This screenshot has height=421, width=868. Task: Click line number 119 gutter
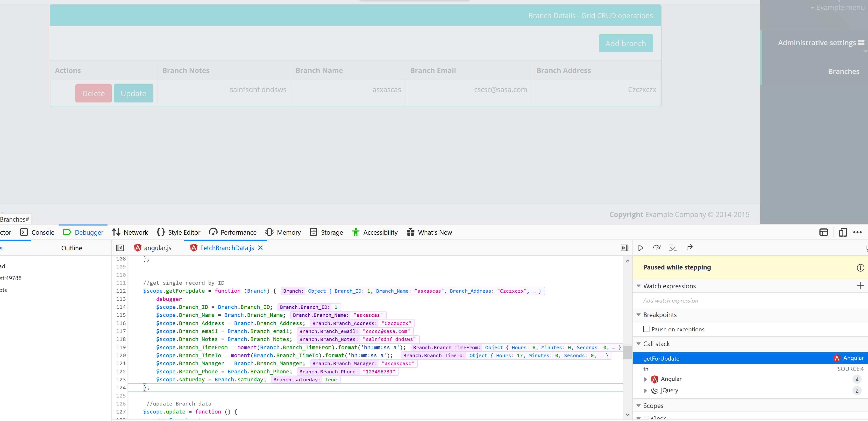tap(121, 347)
